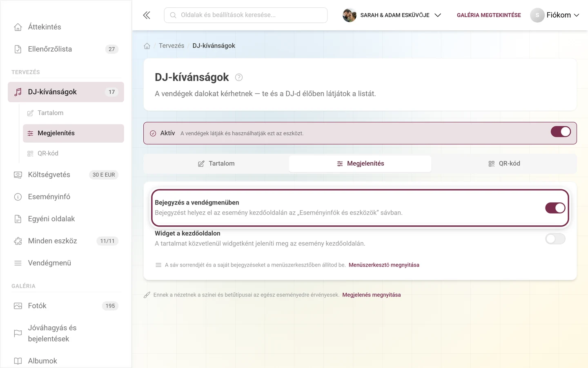
Task: Open the QR-kód tab
Action: (x=504, y=164)
